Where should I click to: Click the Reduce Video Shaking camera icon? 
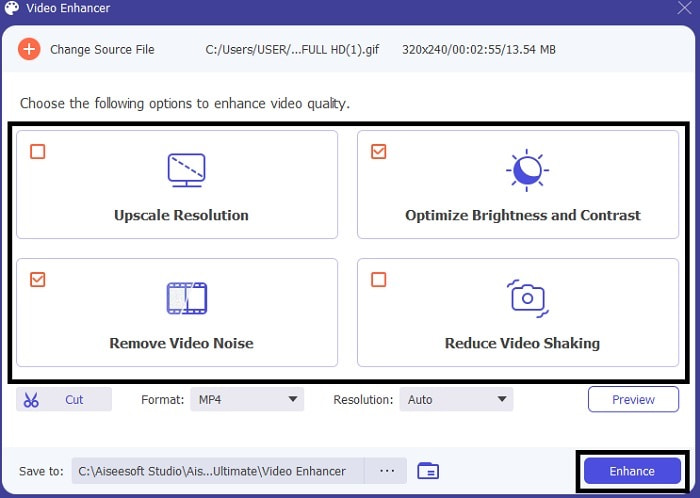coord(526,298)
